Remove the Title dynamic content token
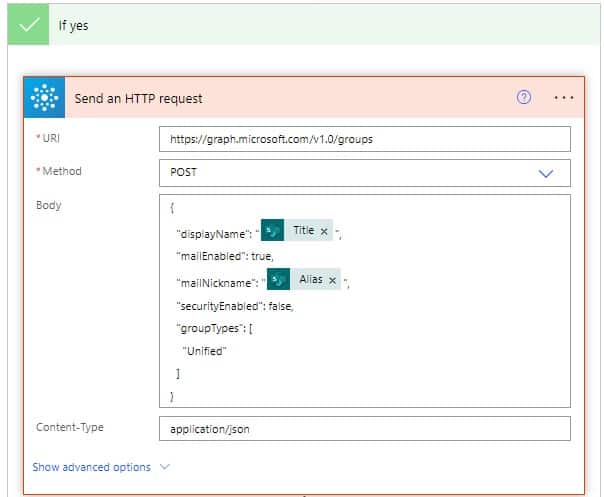The image size is (604, 497). (x=324, y=231)
